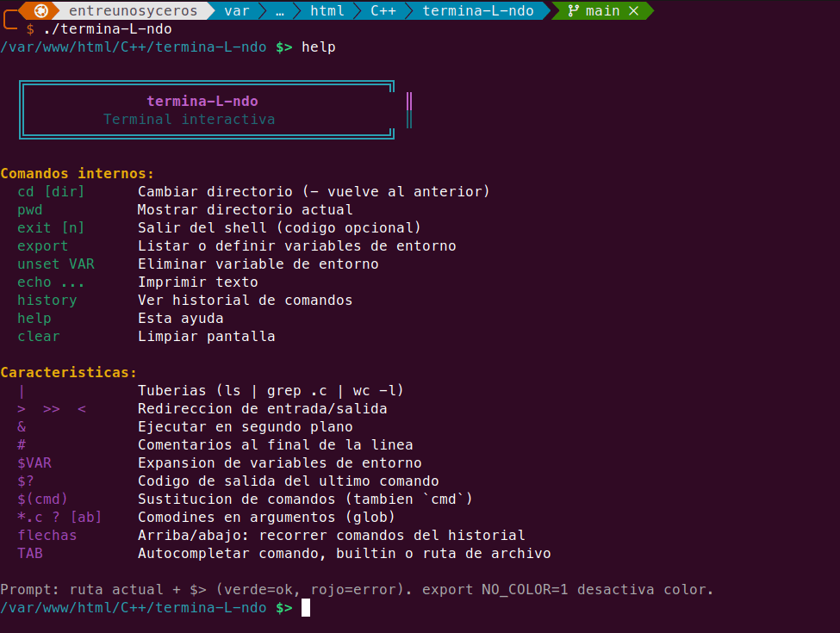Select the 'history' command in help list
Screen dimensions: 840x633
point(47,301)
